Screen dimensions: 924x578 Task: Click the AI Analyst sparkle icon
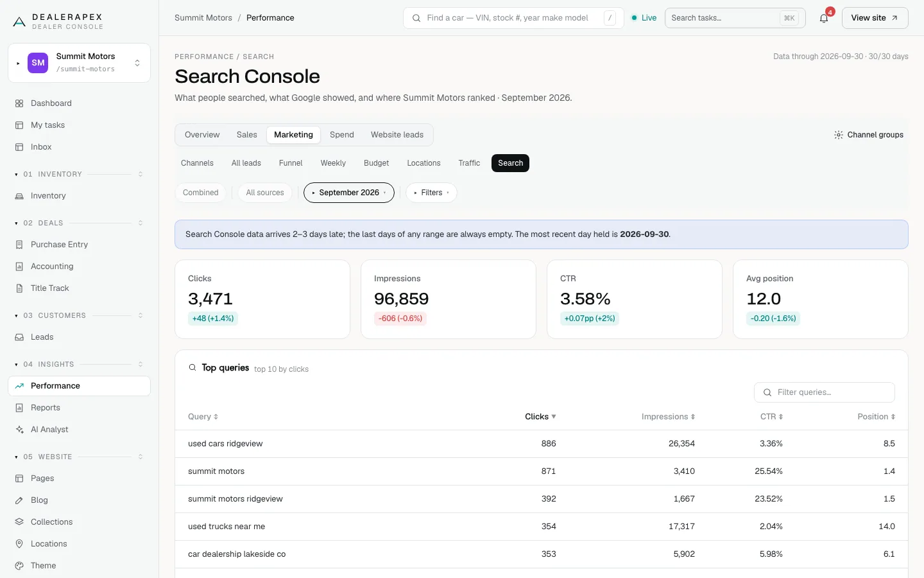coord(19,430)
